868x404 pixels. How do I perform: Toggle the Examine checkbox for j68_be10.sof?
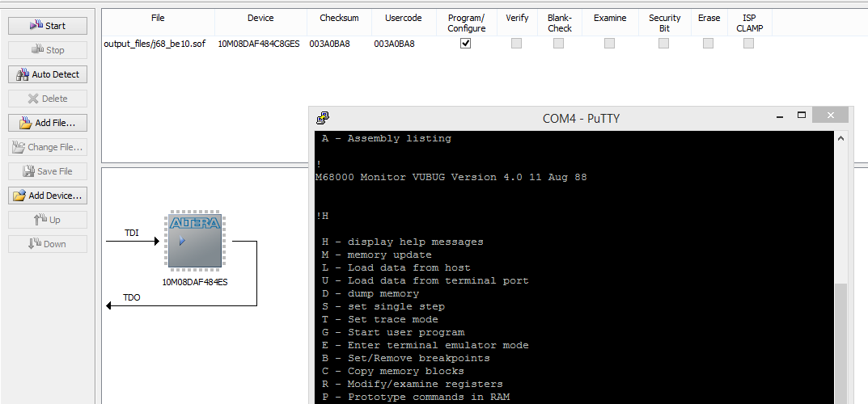point(609,43)
